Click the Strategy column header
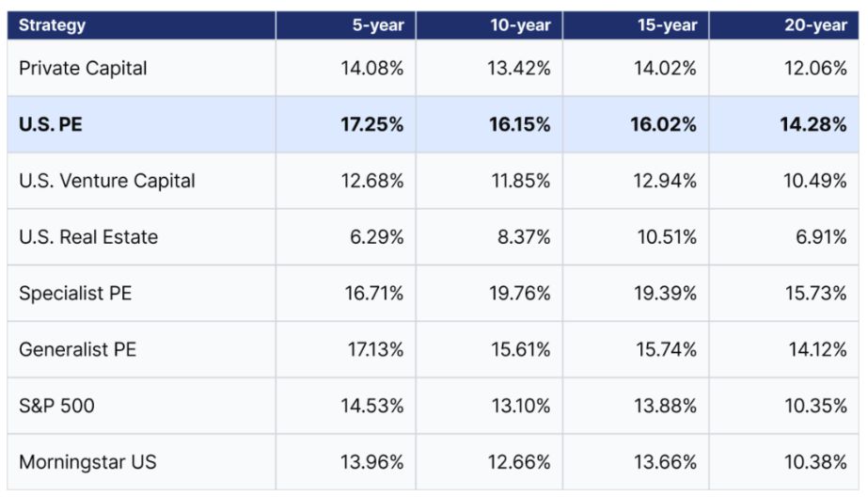The image size is (868, 497). [x=52, y=24]
